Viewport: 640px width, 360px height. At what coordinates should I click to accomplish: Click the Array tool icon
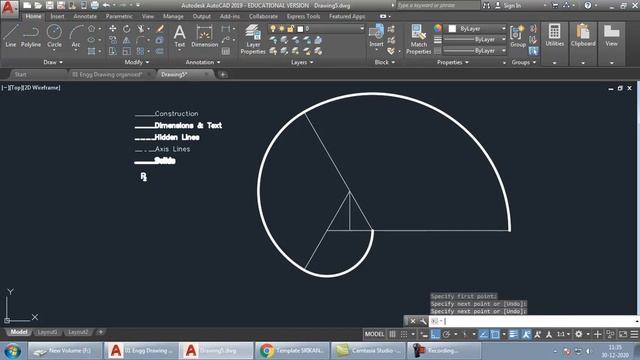140,51
